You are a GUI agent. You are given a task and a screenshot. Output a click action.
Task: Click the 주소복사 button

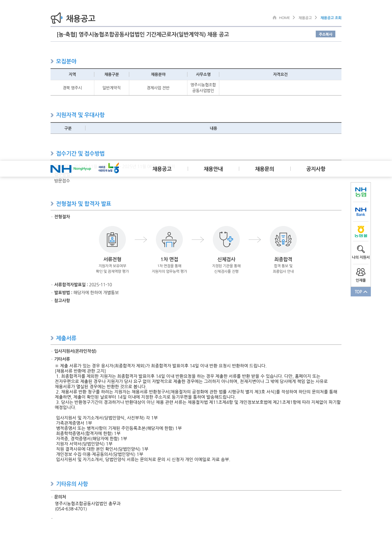tap(326, 34)
